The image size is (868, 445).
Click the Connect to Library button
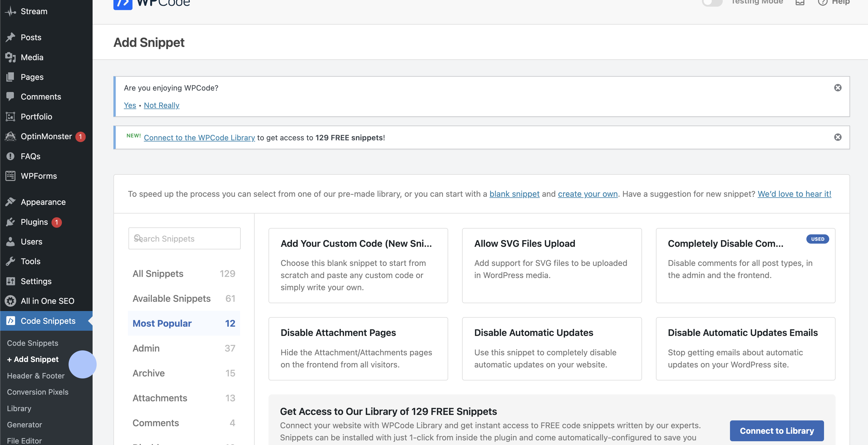coord(777,431)
